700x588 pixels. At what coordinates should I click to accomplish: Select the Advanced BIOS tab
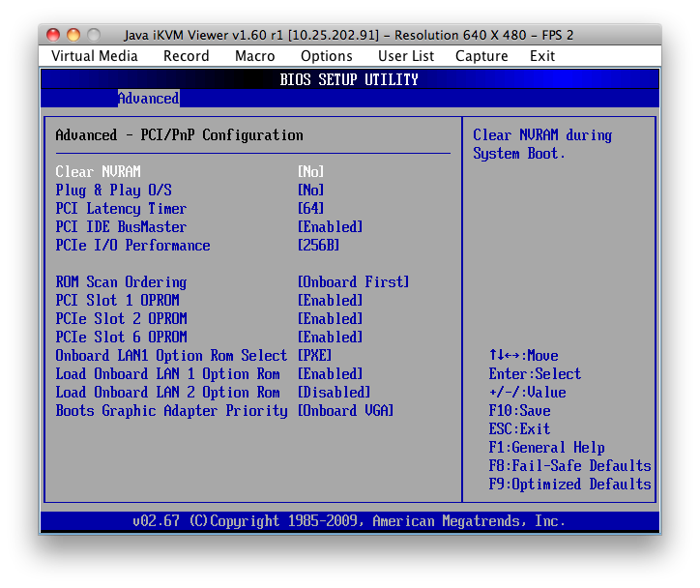[x=148, y=99]
